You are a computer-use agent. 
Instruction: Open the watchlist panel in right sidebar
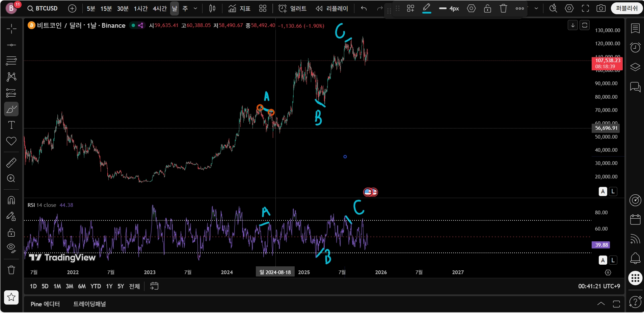[x=635, y=28]
